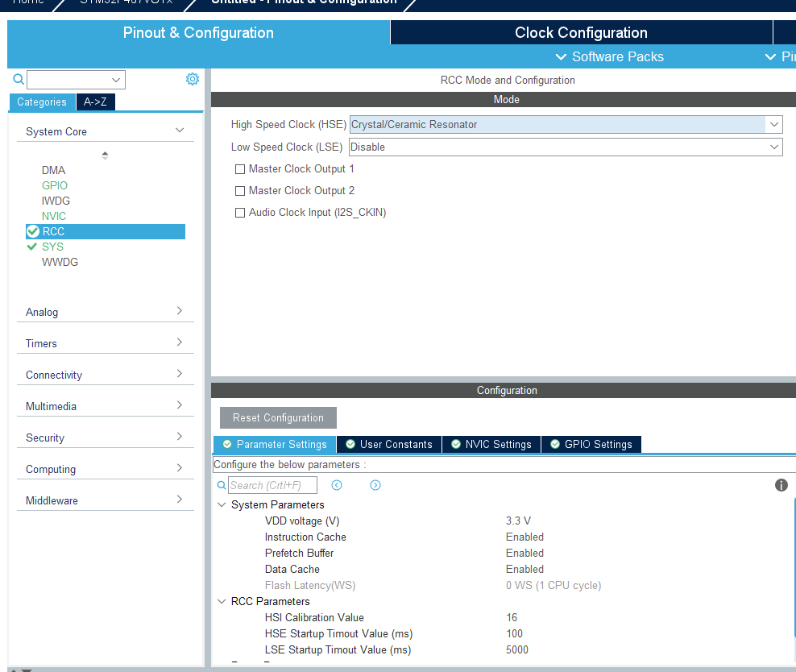Switch to Pinout & Configuration tab
The height and width of the screenshot is (672, 796).
198,32
